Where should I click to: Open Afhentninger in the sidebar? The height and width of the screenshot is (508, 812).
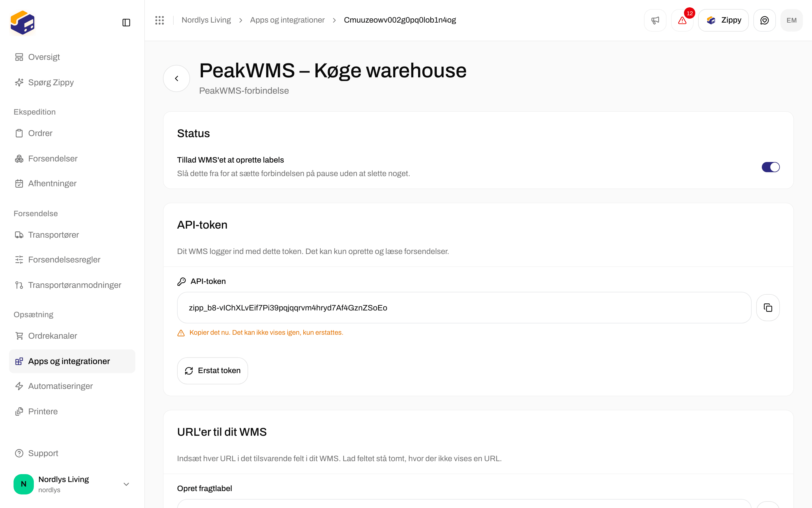(x=72, y=183)
